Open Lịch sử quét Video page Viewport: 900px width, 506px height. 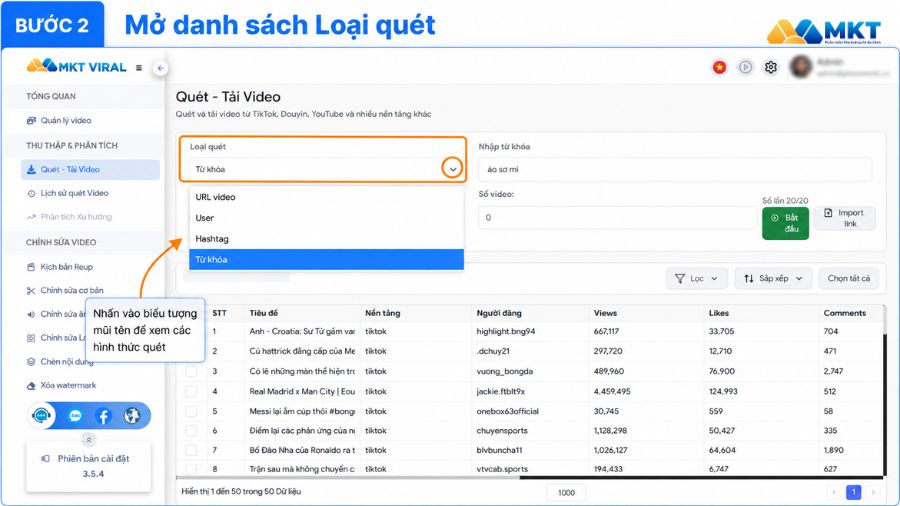[x=74, y=193]
